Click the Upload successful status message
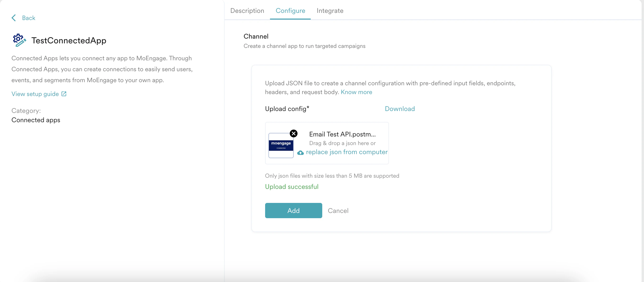The height and width of the screenshot is (282, 644). pyautogui.click(x=292, y=187)
